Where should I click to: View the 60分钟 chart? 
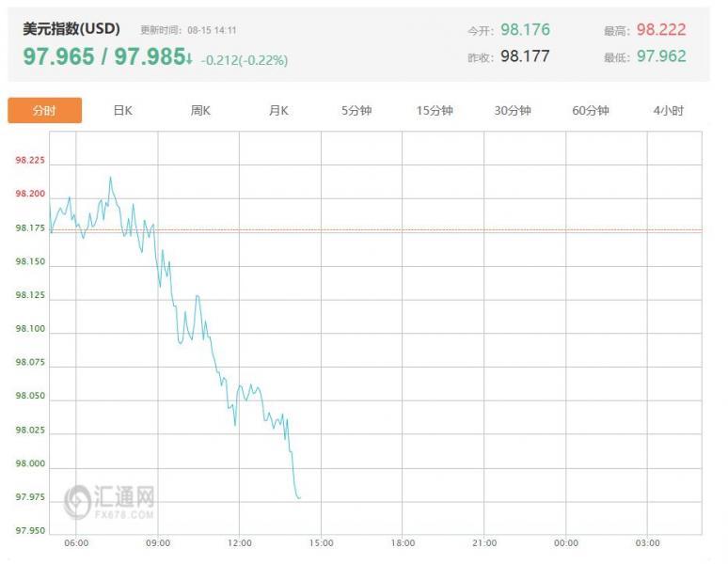[x=591, y=111]
